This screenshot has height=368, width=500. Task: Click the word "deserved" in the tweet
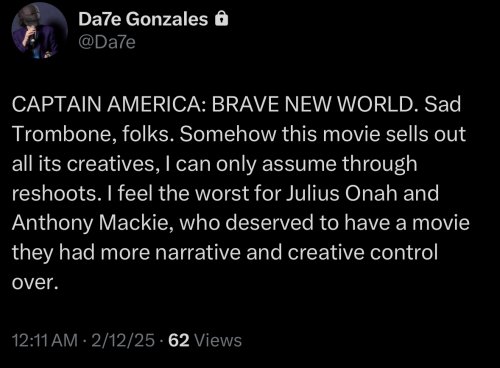(x=269, y=223)
